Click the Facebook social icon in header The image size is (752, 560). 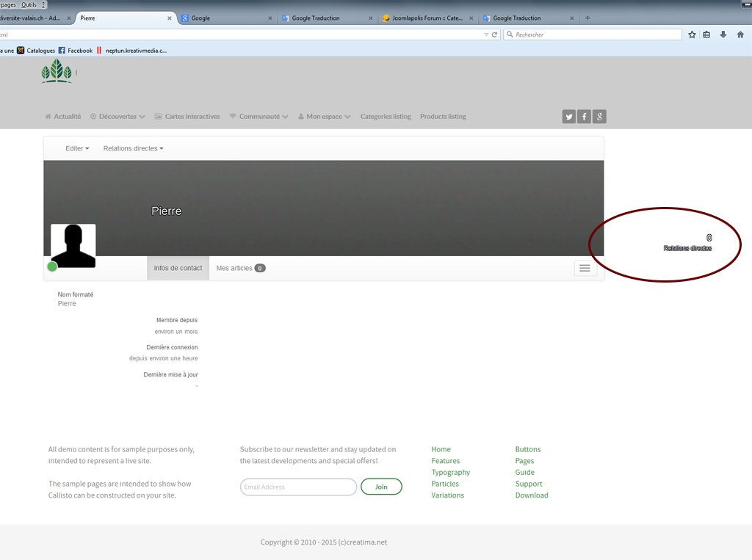coord(584,117)
